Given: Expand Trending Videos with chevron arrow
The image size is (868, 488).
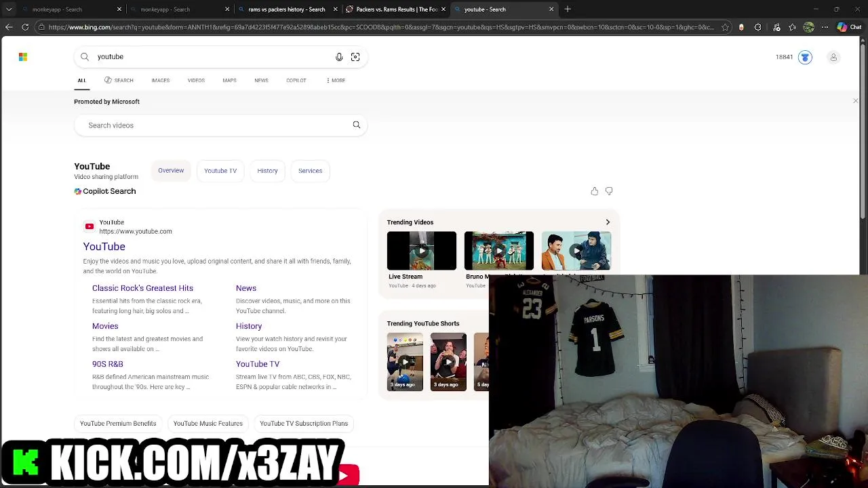Looking at the screenshot, I should [608, 222].
